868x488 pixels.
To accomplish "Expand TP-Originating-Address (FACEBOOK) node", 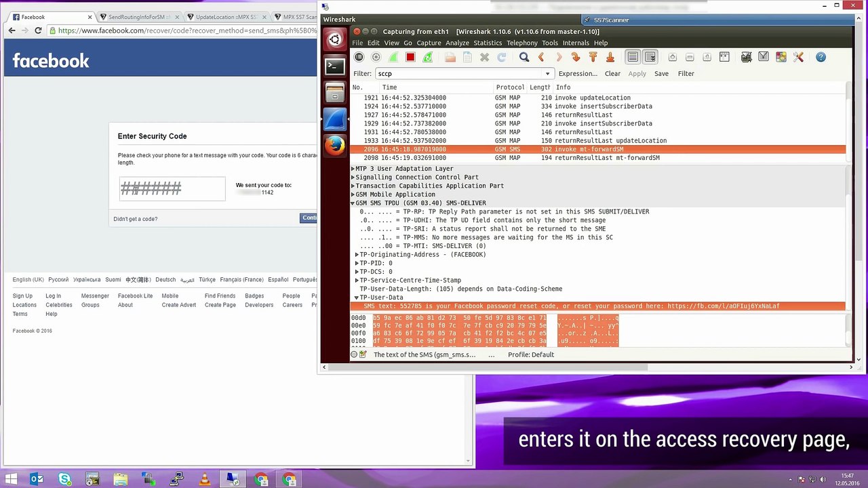I will [357, 255].
